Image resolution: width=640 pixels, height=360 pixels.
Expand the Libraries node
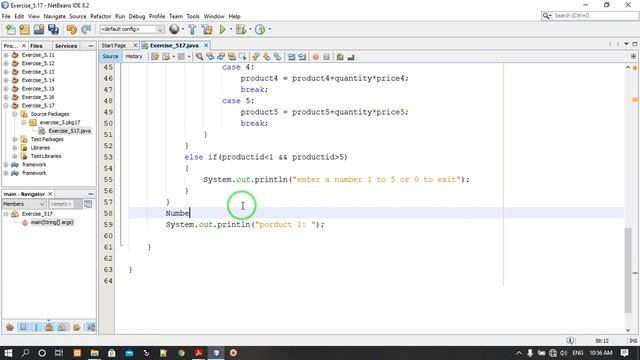point(15,148)
